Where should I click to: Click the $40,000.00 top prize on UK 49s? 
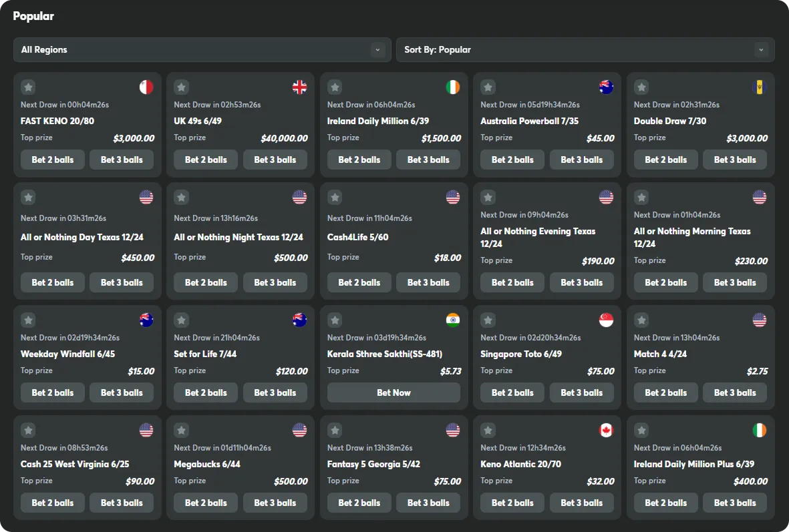[x=285, y=138]
